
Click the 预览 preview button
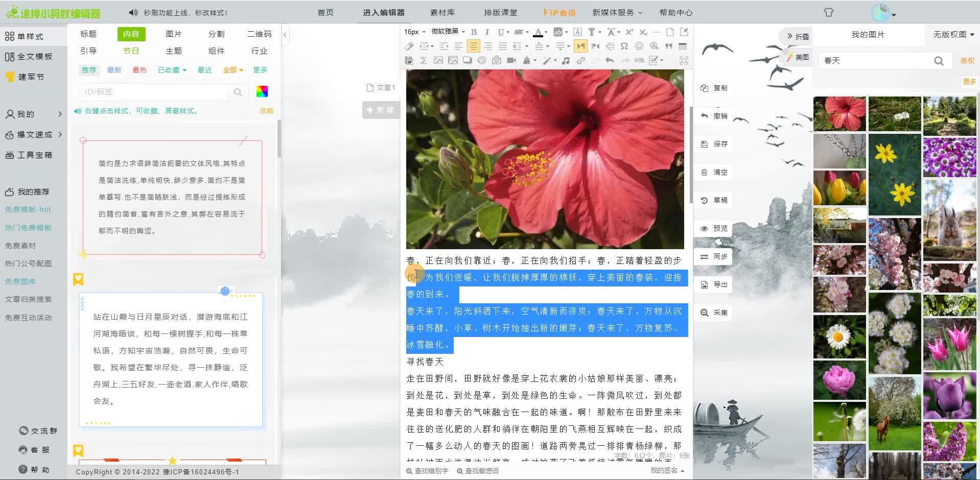pos(714,228)
